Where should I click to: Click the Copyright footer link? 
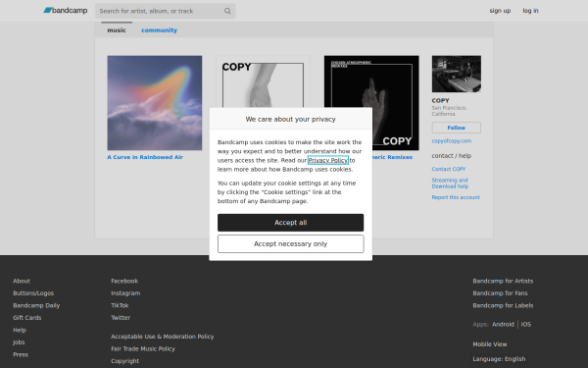coord(124,361)
